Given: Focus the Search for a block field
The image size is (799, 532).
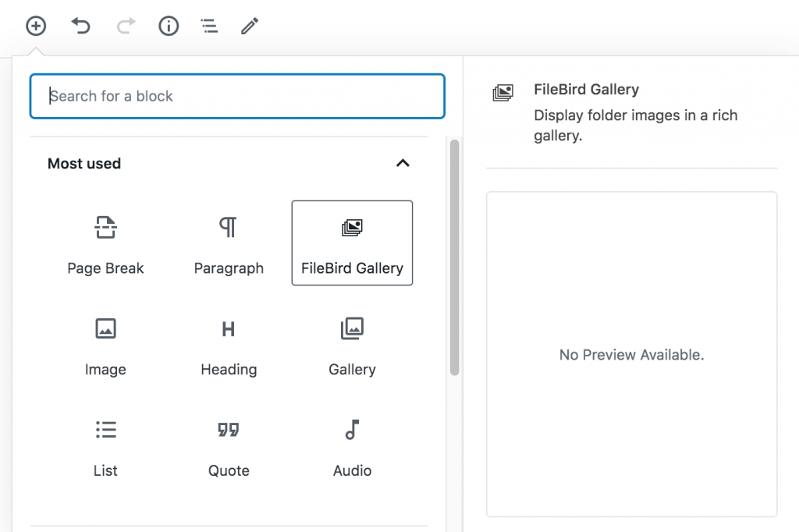Looking at the screenshot, I should pos(237,96).
